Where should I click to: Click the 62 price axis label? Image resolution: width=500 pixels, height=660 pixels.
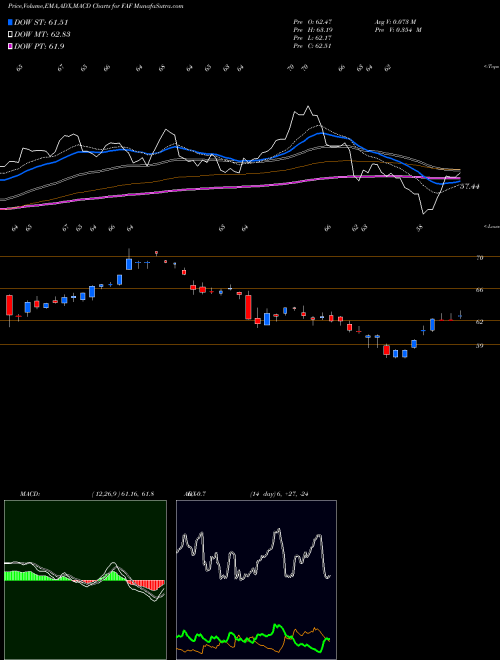(479, 322)
